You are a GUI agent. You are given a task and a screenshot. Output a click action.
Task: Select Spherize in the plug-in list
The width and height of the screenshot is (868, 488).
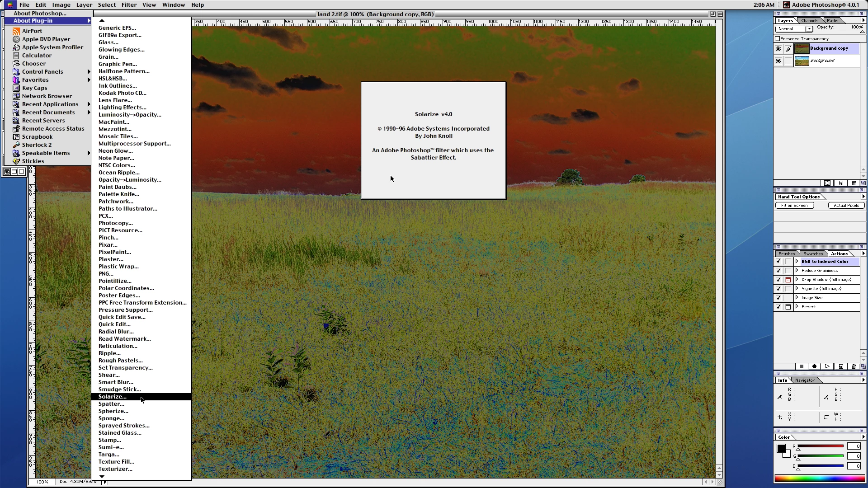point(113,411)
